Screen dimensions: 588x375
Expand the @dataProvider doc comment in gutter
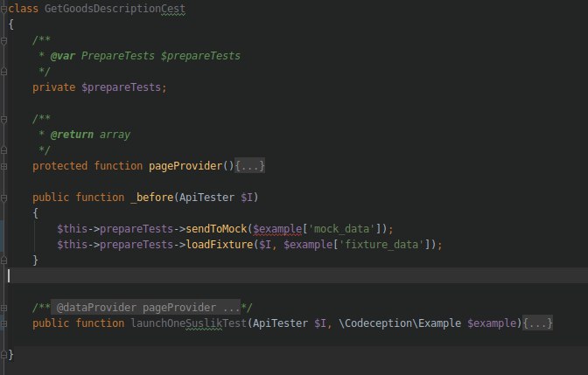click(3, 308)
